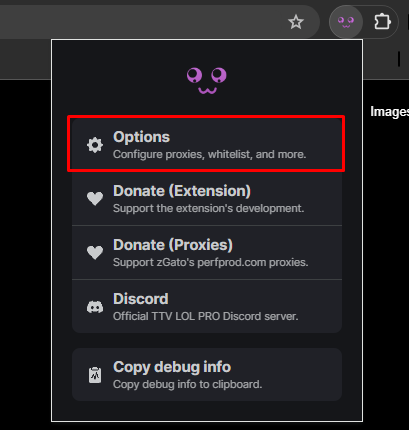Click the heart icon beside Donate (Extension)
This screenshot has height=430, width=409.
pyautogui.click(x=95, y=199)
